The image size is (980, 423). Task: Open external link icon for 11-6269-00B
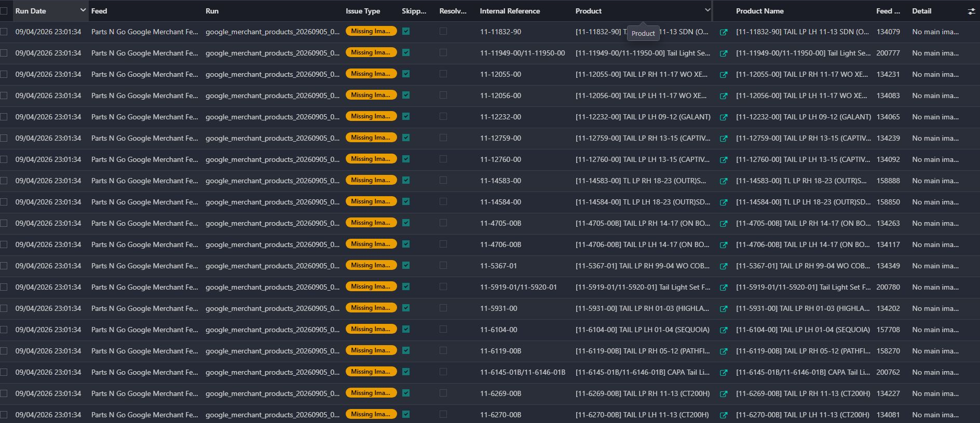(x=724, y=394)
